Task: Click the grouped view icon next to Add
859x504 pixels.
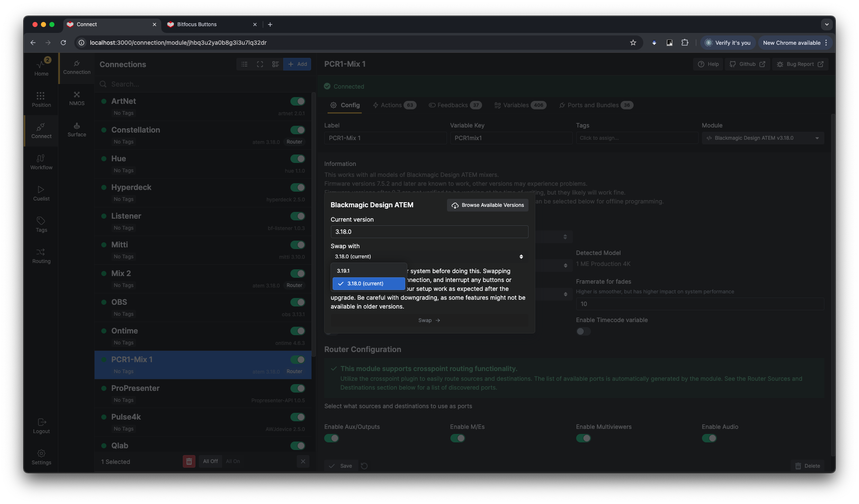Action: pyautogui.click(x=276, y=64)
